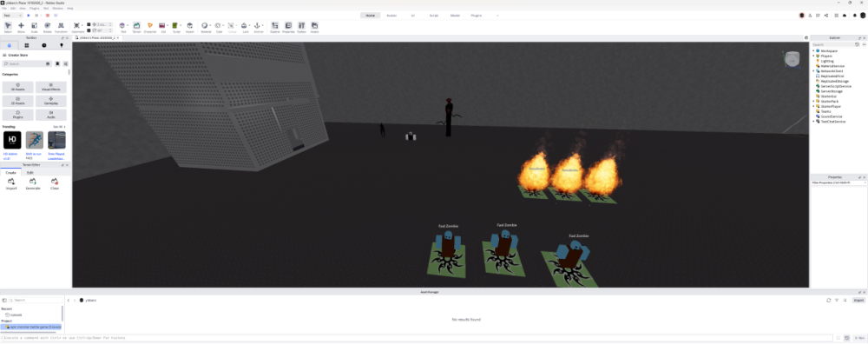Select Lighting in Explorer
Screen dimensions: 868x345
(827, 61)
